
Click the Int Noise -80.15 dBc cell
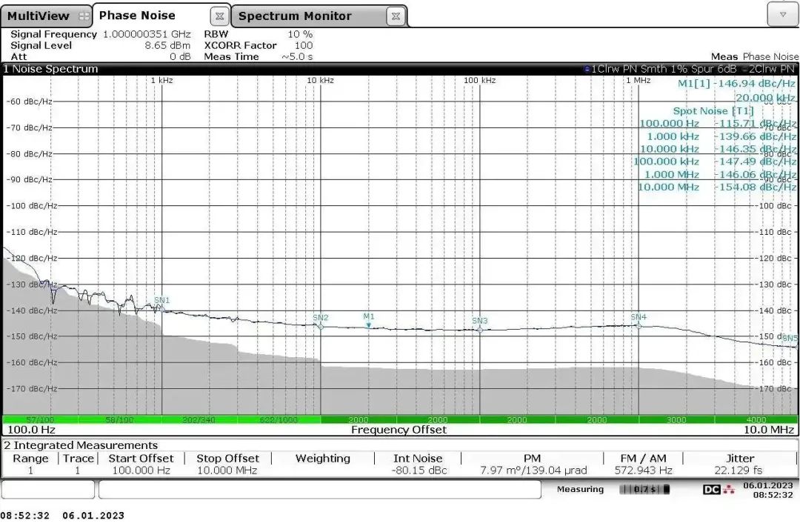418,471
